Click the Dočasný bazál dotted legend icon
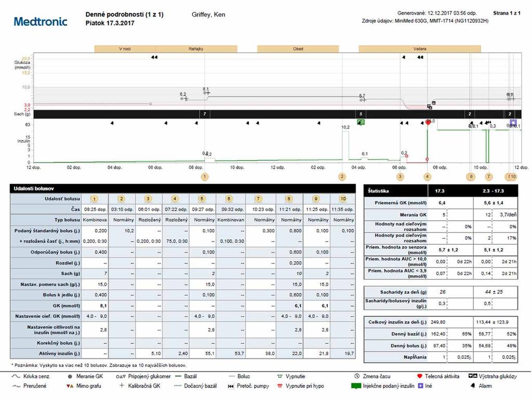Viewport: 532px width, 400px height. pos(178,386)
